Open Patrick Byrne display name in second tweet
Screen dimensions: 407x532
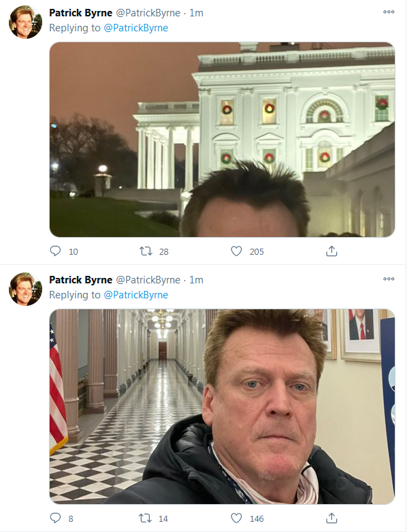pyautogui.click(x=81, y=280)
